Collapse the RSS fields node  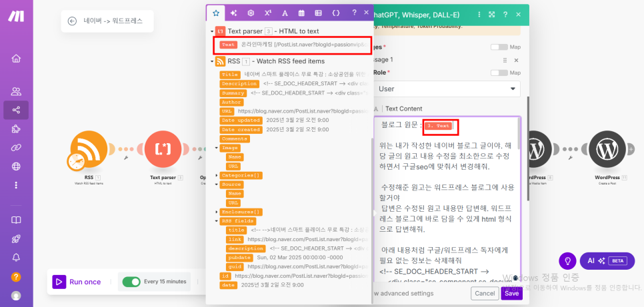click(x=217, y=221)
